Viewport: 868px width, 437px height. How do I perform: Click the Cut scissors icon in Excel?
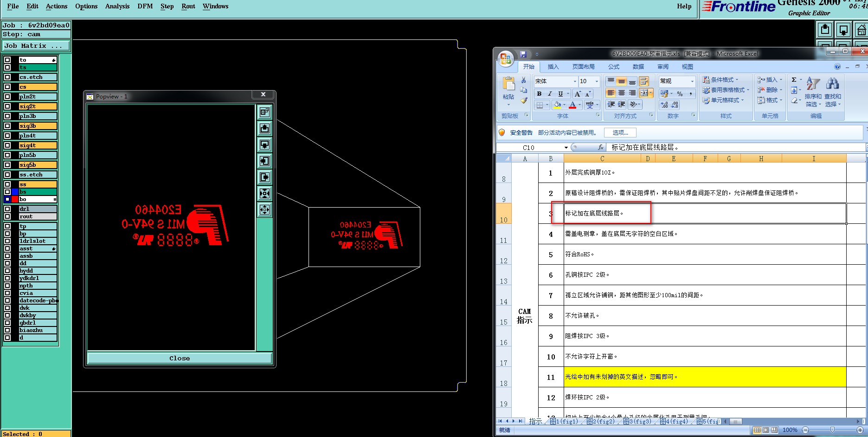coord(523,80)
